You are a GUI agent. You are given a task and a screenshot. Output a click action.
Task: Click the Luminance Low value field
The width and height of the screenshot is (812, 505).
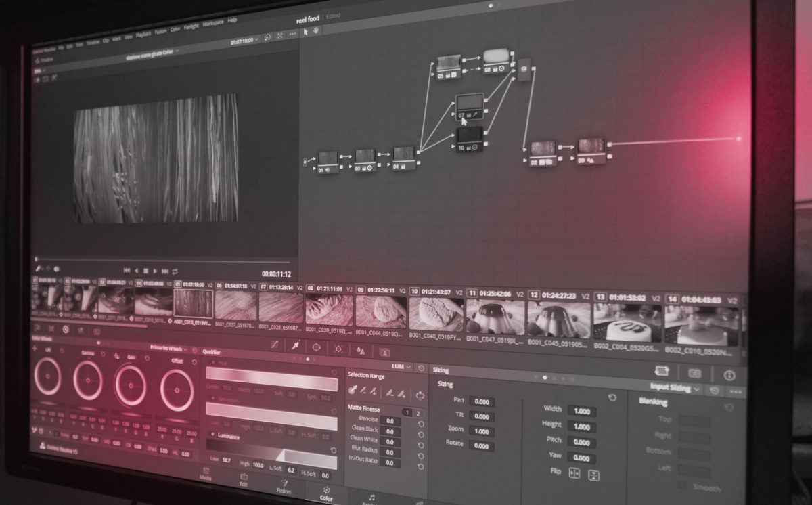(x=227, y=460)
